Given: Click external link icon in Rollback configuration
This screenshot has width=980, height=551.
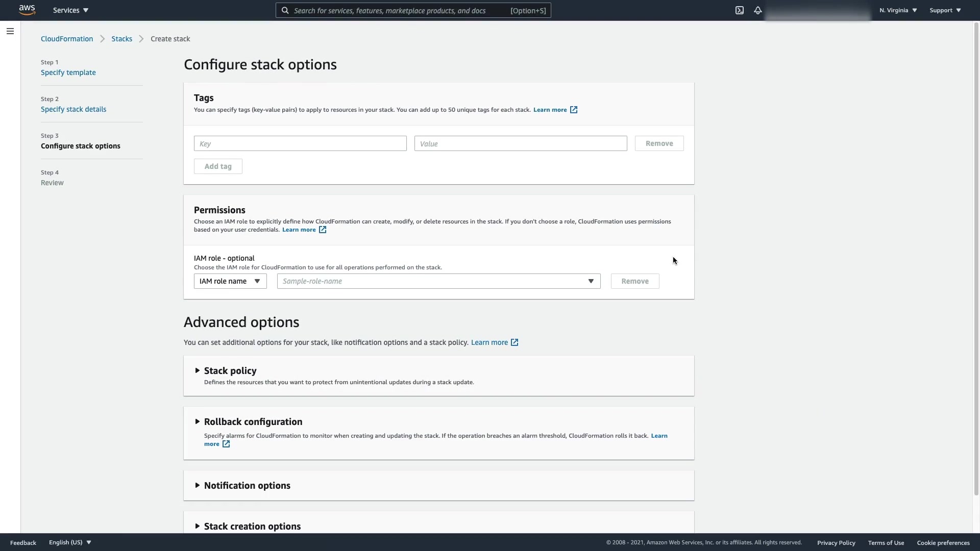Looking at the screenshot, I should (x=226, y=444).
